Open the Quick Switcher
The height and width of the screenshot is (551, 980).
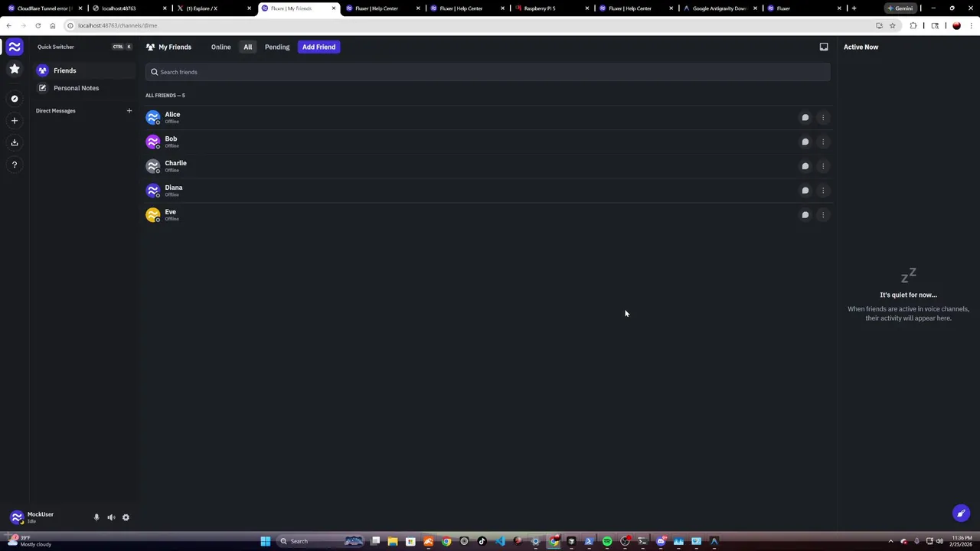tap(84, 47)
